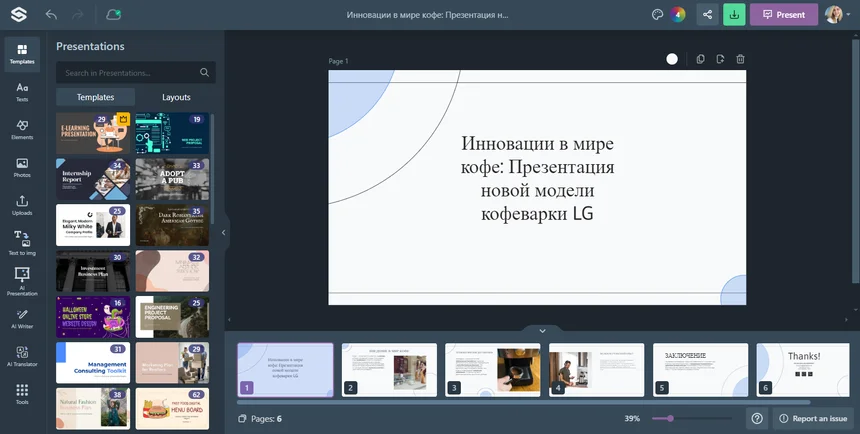Select the Milky White Company Profile template
Image resolution: width=860 pixels, height=434 pixels.
pyautogui.click(x=93, y=225)
